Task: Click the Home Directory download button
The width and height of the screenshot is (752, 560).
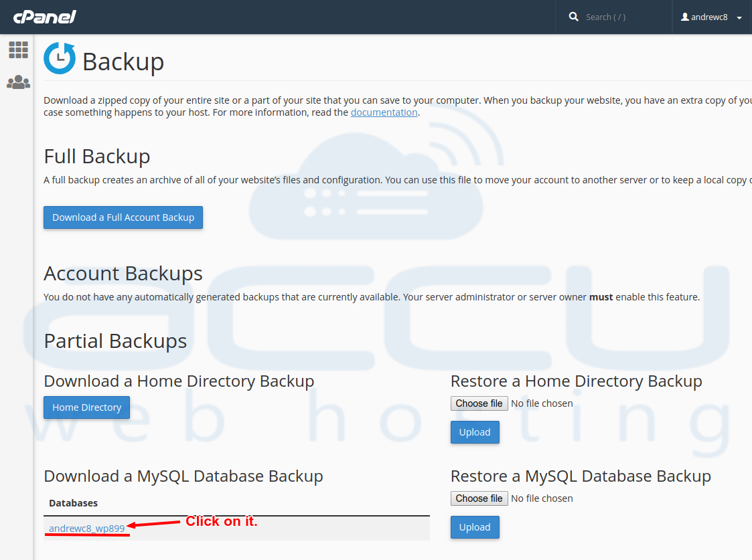Action: pos(87,407)
